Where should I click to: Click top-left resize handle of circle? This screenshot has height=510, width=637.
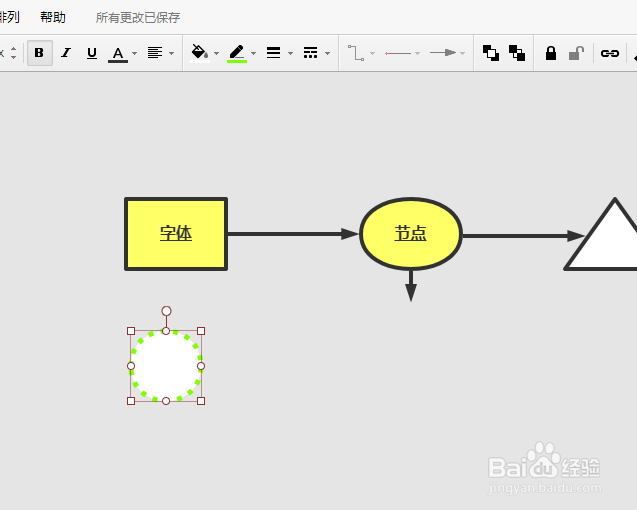click(x=131, y=331)
